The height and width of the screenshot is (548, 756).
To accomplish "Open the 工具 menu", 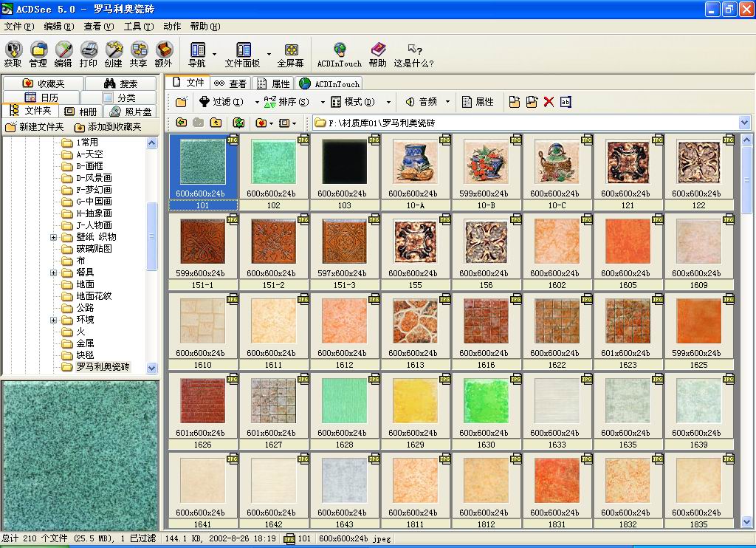I will (x=138, y=27).
